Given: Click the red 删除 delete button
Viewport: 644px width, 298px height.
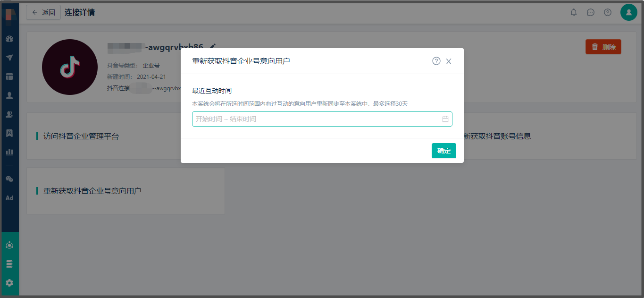Looking at the screenshot, I should click(x=603, y=47).
